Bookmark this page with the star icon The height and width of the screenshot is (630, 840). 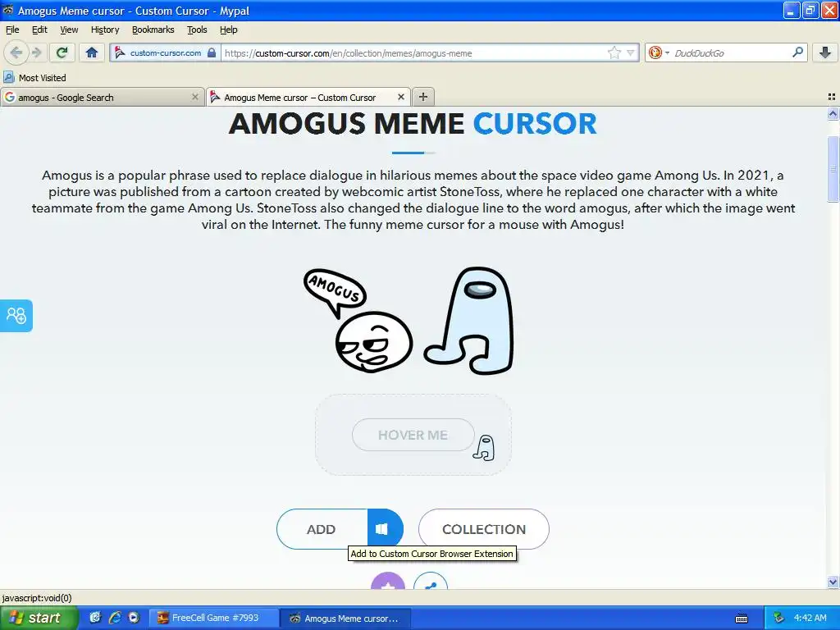(x=614, y=53)
